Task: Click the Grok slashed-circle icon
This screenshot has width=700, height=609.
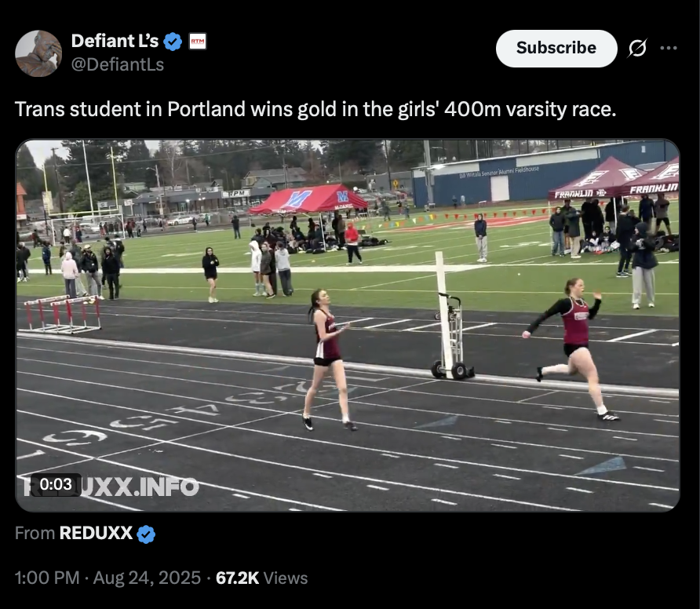Action: pyautogui.click(x=637, y=48)
